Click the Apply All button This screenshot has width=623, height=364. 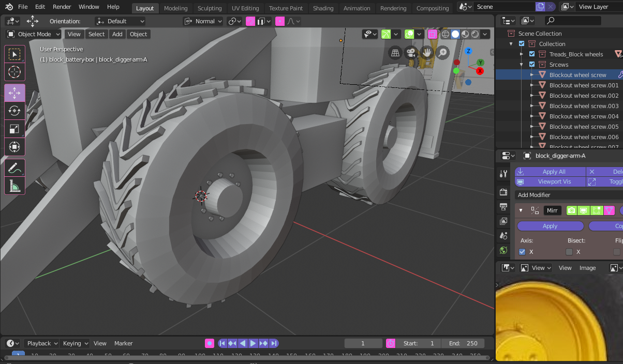click(551, 172)
